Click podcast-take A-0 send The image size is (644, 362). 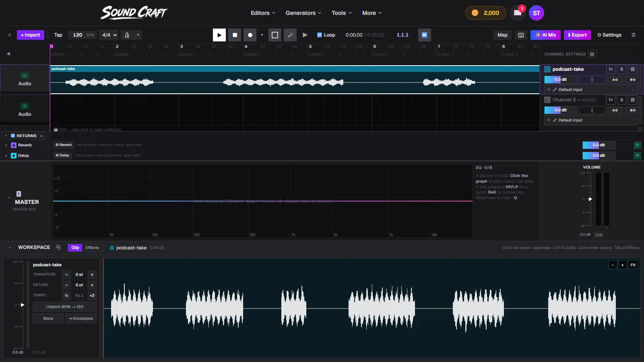tap(615, 80)
